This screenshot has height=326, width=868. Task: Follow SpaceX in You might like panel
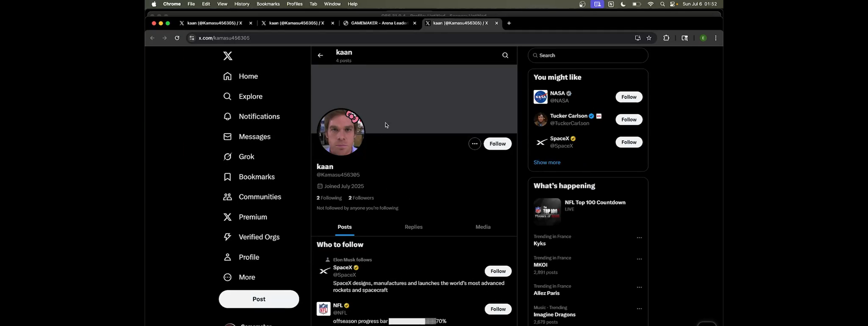[x=629, y=142]
